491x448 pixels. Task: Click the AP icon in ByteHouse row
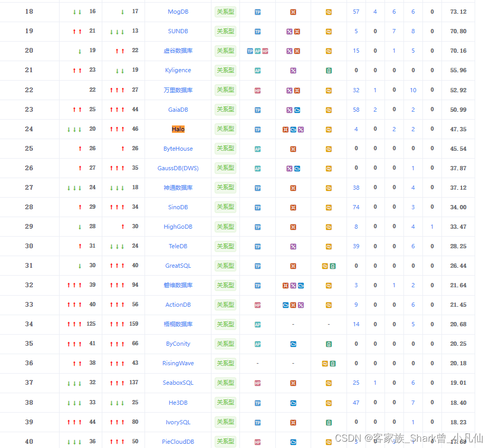tap(258, 149)
